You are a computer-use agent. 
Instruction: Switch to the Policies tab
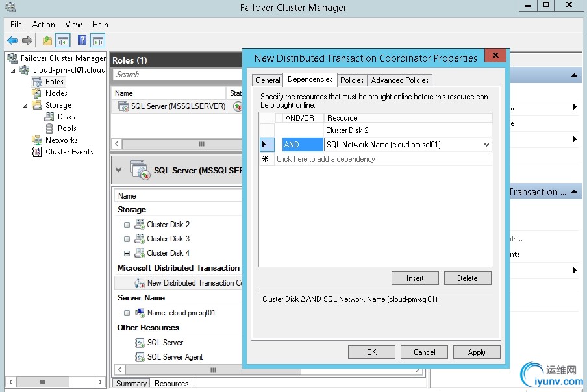coord(352,80)
